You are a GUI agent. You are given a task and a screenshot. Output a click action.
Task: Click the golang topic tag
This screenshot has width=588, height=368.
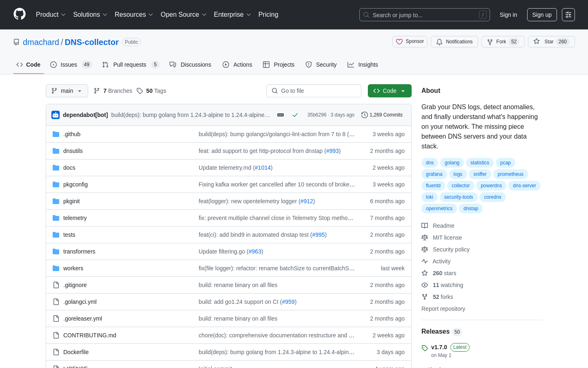coord(452,163)
